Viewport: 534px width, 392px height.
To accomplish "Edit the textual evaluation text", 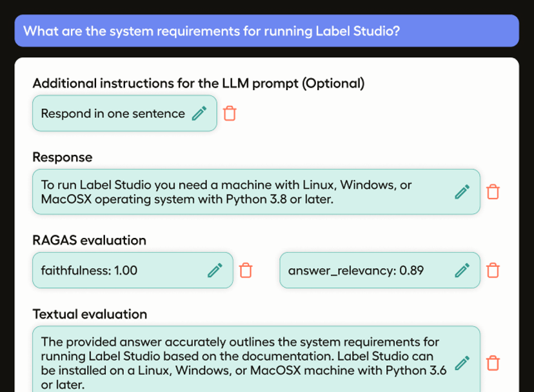I will point(462,363).
